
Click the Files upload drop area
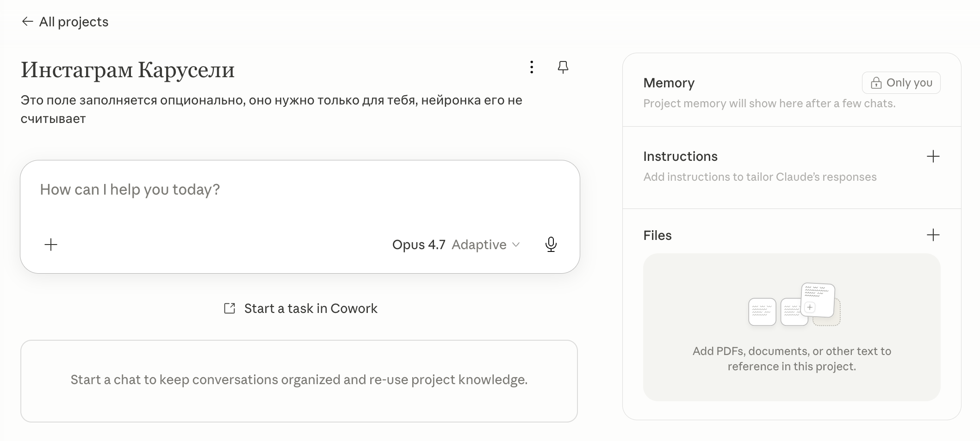(x=791, y=327)
